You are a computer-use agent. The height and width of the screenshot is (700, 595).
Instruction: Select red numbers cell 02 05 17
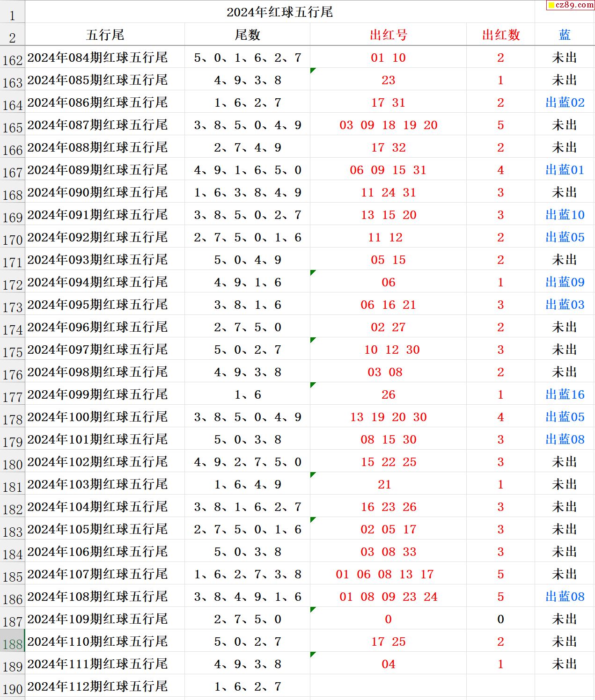388,529
